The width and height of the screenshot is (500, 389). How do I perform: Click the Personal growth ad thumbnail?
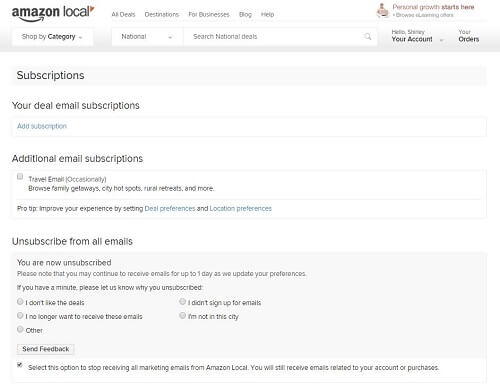[383, 10]
